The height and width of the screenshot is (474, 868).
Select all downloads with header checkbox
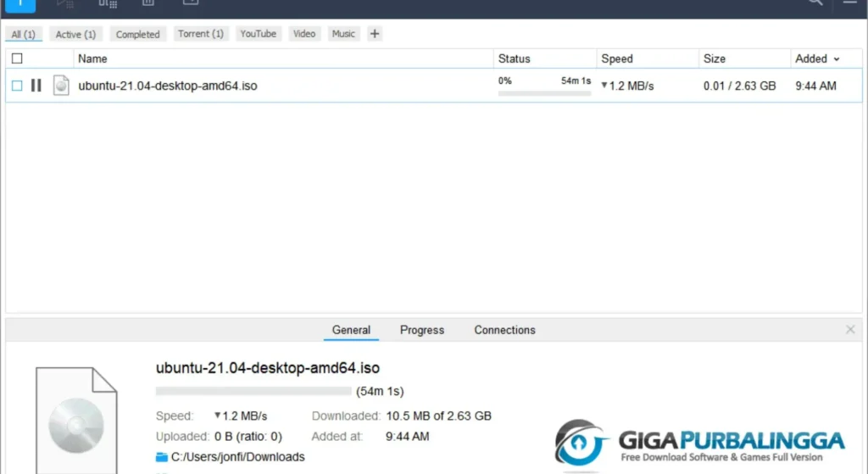click(x=17, y=59)
